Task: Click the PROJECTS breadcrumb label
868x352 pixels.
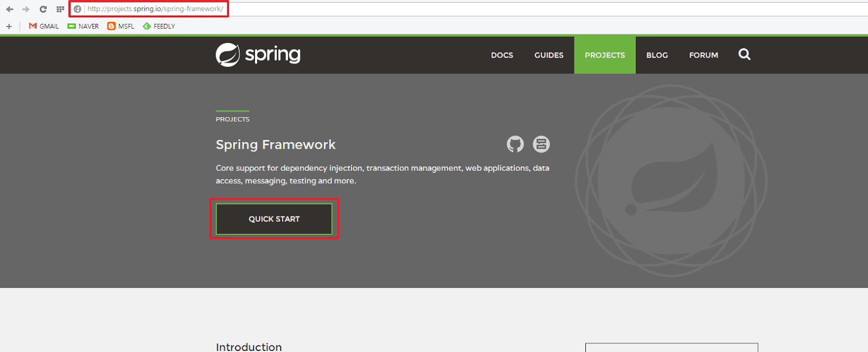Action: (233, 119)
